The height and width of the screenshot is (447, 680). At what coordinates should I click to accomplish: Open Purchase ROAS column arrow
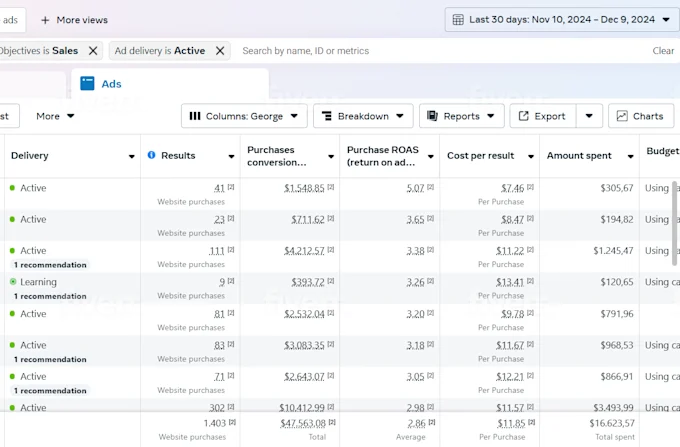(431, 156)
